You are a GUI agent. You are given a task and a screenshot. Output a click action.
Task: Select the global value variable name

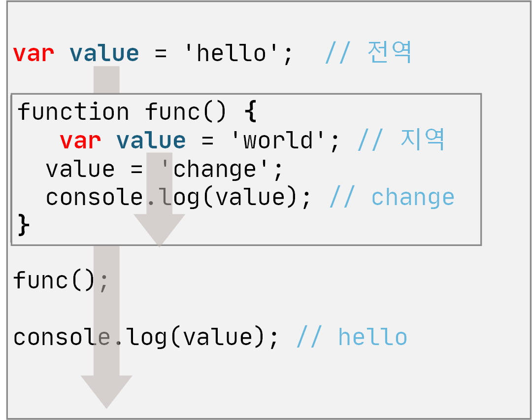click(104, 53)
